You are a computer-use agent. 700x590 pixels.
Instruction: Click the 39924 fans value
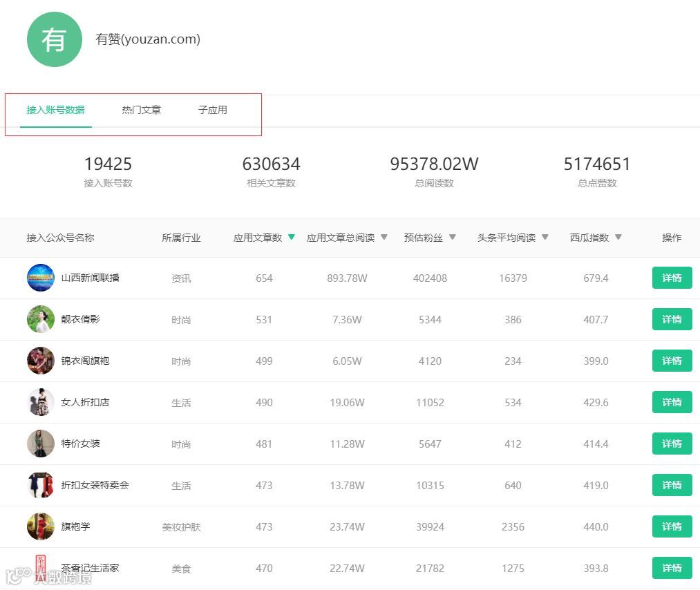point(430,527)
